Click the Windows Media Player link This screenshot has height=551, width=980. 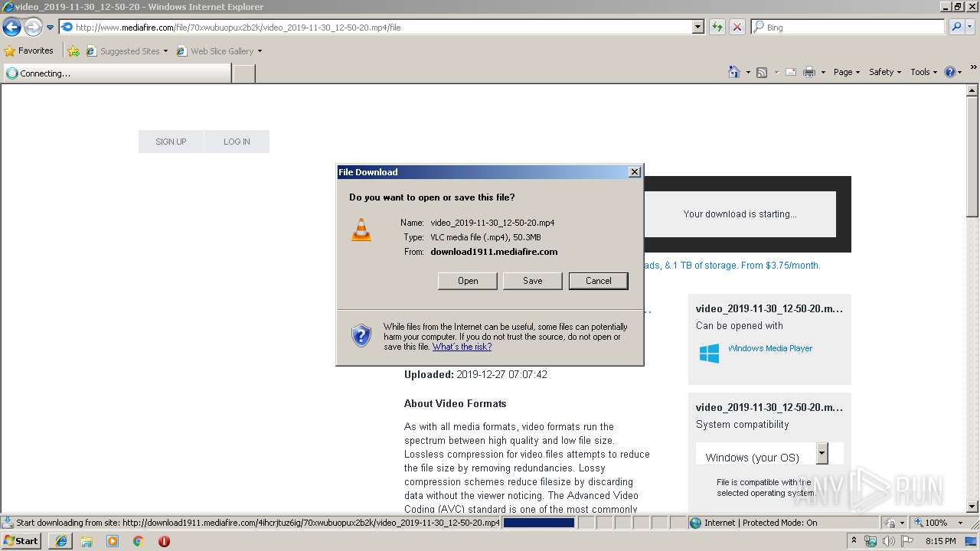coord(770,348)
